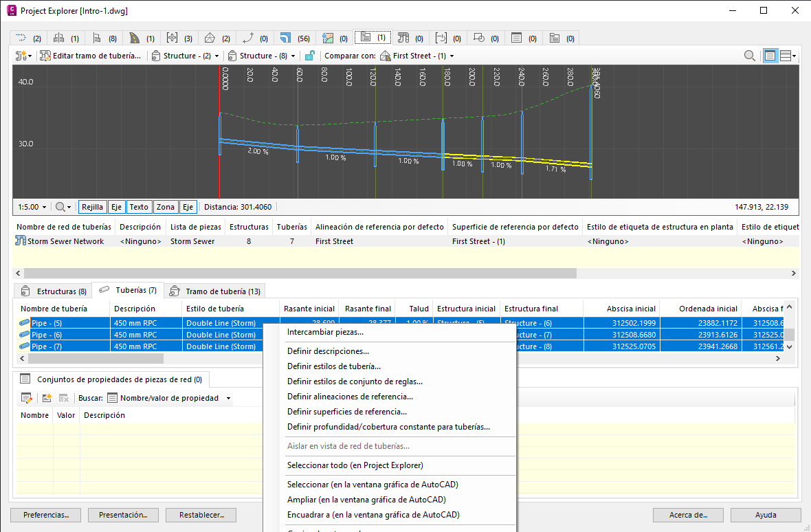This screenshot has width=811, height=532.
Task: Expand the zoom magnifier dropdown arrow
Action: [x=69, y=208]
